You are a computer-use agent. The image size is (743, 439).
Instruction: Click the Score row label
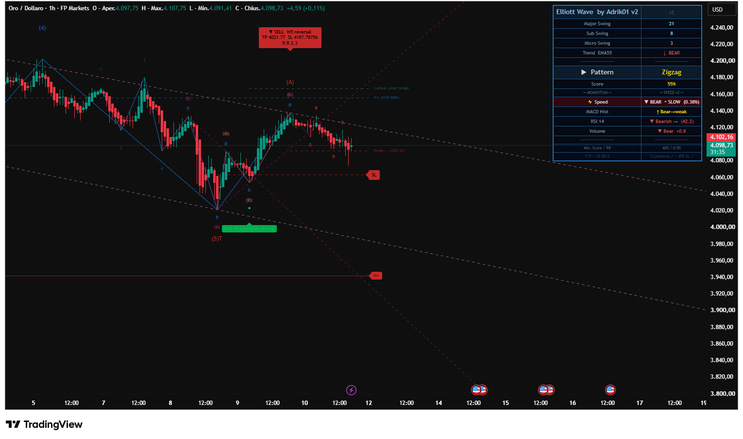pyautogui.click(x=597, y=84)
